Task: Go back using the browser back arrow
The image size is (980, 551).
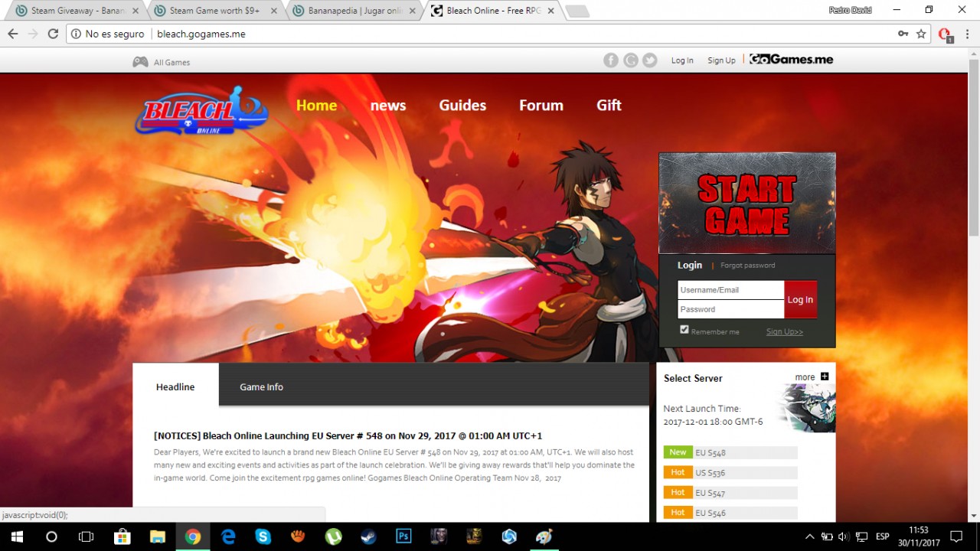Action: 12,34
